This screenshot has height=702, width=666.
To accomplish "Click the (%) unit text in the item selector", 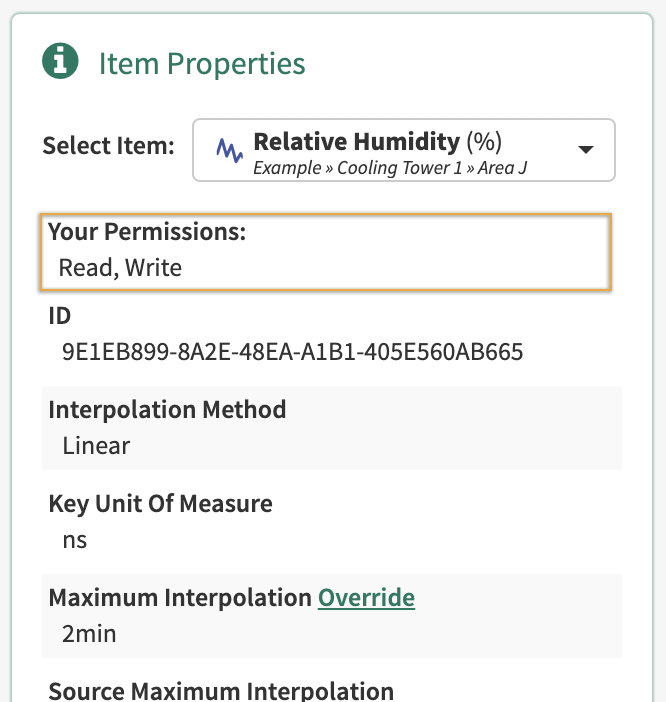I will (x=484, y=141).
